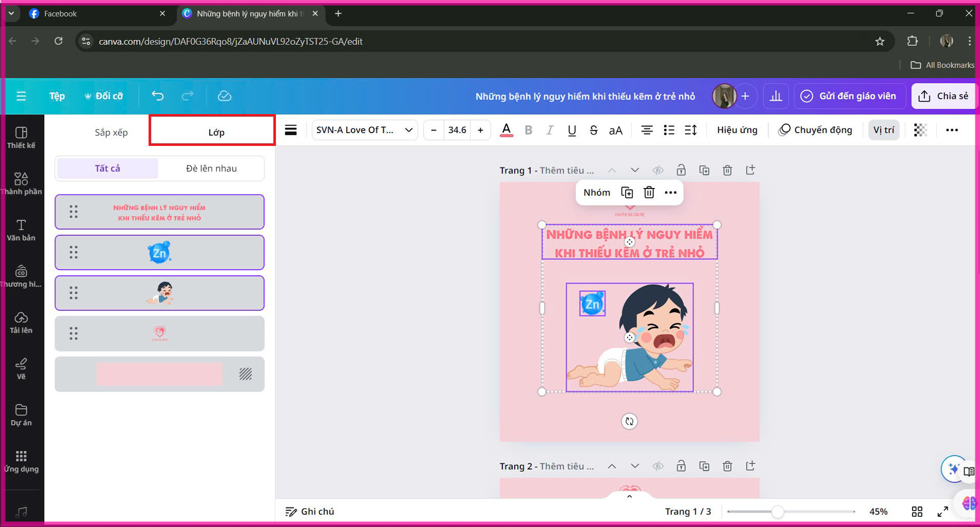Screen dimensions: 980x527
Task: Click the undo arrow
Action: [x=158, y=96]
